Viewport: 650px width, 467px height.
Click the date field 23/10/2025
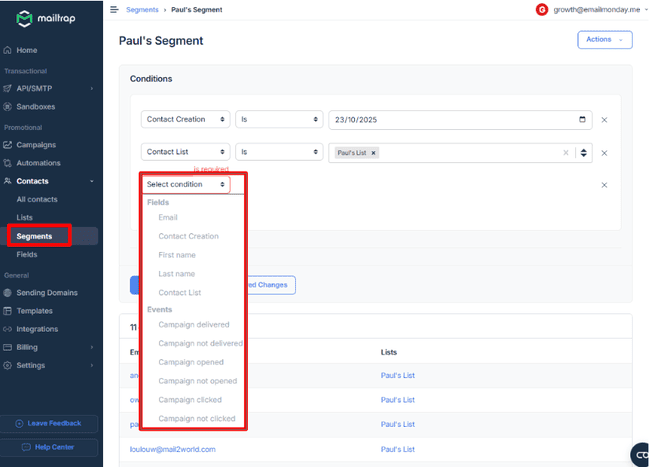(x=460, y=120)
